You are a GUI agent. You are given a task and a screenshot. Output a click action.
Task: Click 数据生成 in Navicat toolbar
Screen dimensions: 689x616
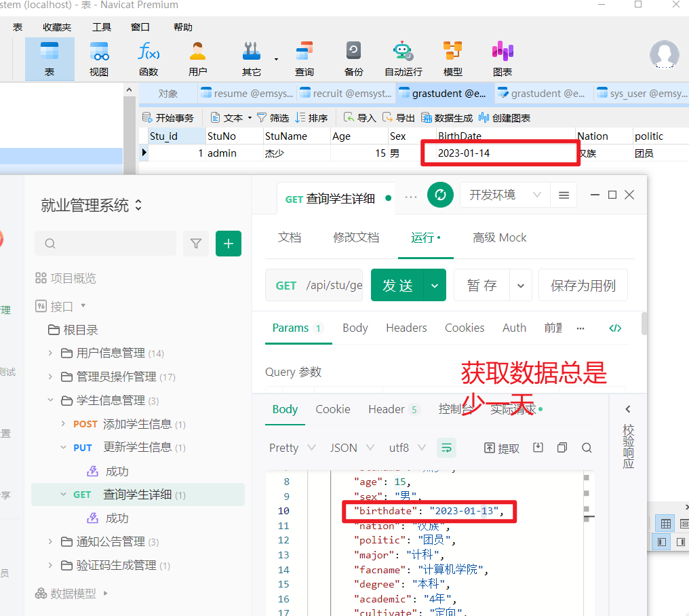coord(447,118)
